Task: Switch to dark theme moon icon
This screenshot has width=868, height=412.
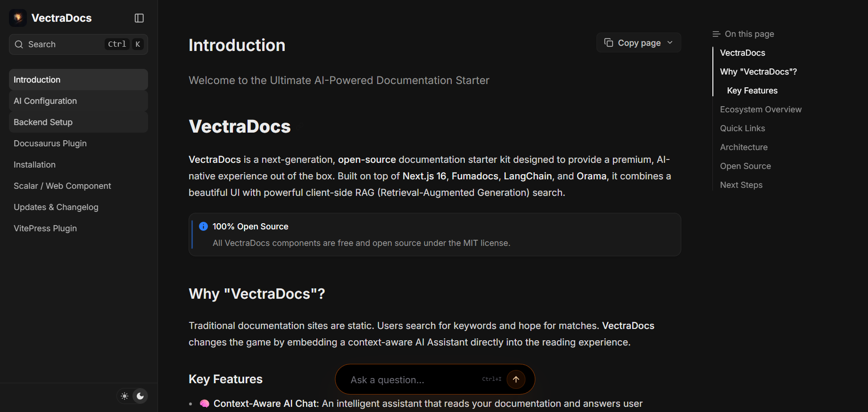Action: (x=140, y=396)
